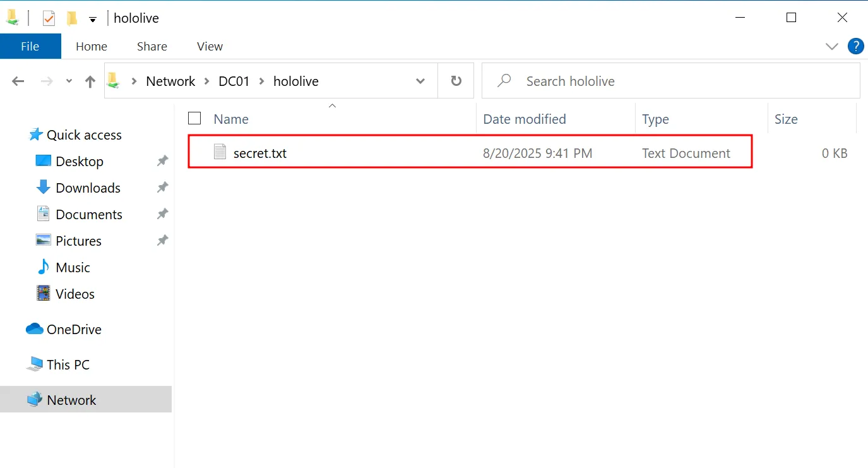Screen dimensions: 868x468
Task: Go up one level with Up arrow
Action: [90, 81]
